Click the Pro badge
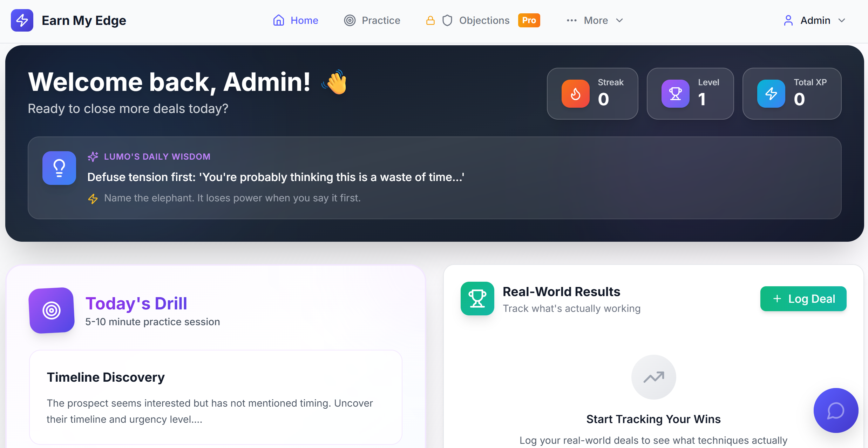 point(529,20)
